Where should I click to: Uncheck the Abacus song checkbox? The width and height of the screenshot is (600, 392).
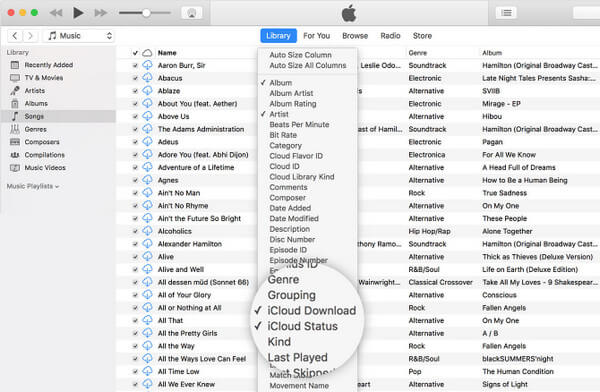pos(135,78)
